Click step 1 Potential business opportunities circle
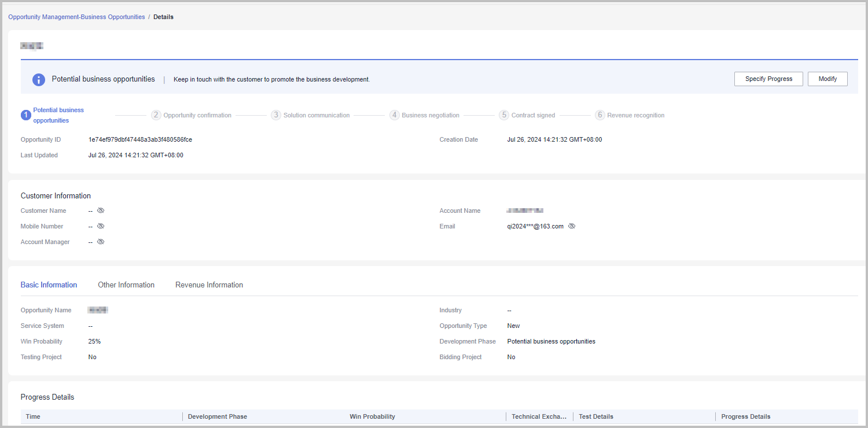Image resolution: width=868 pixels, height=428 pixels. [x=25, y=115]
